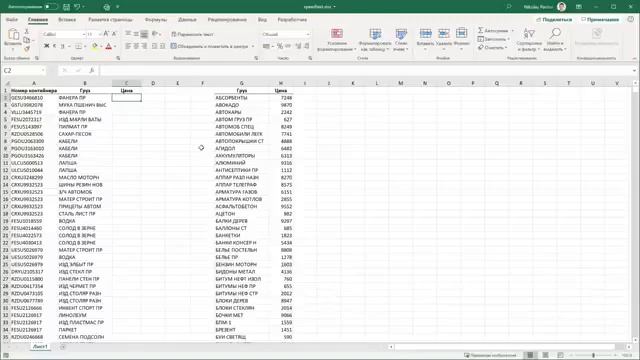The image size is (640, 360).
Task: Apply the red font color
Action: (109, 47)
